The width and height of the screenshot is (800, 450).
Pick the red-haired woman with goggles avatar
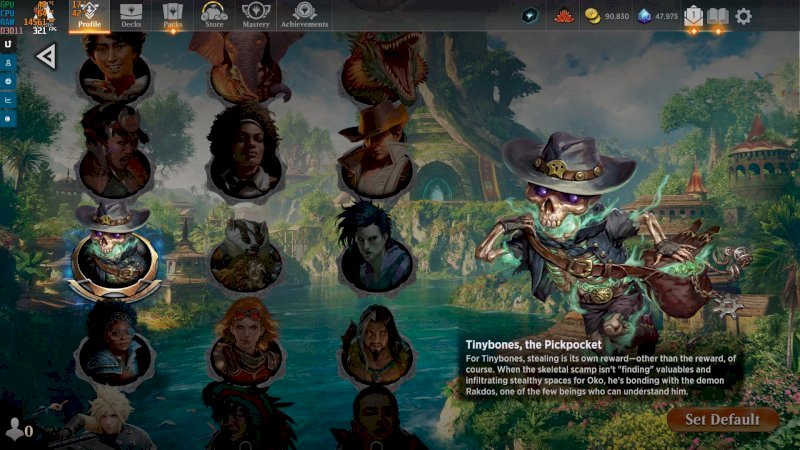(x=246, y=343)
